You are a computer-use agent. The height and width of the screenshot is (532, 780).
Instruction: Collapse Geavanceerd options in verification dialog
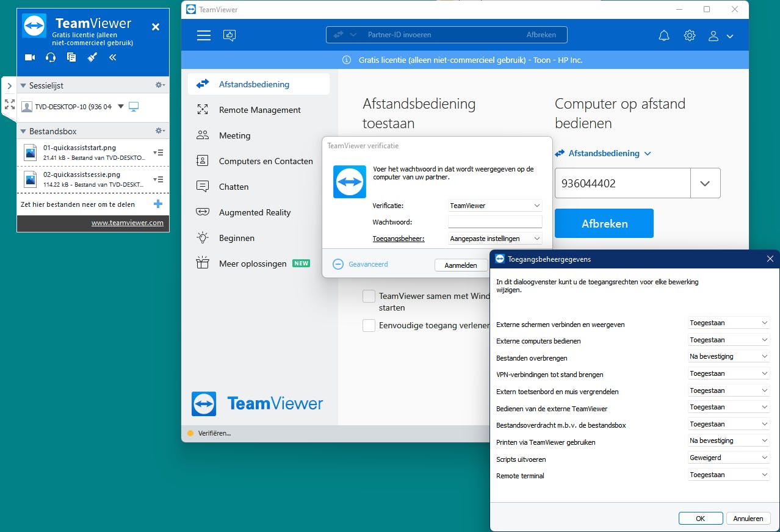point(360,264)
